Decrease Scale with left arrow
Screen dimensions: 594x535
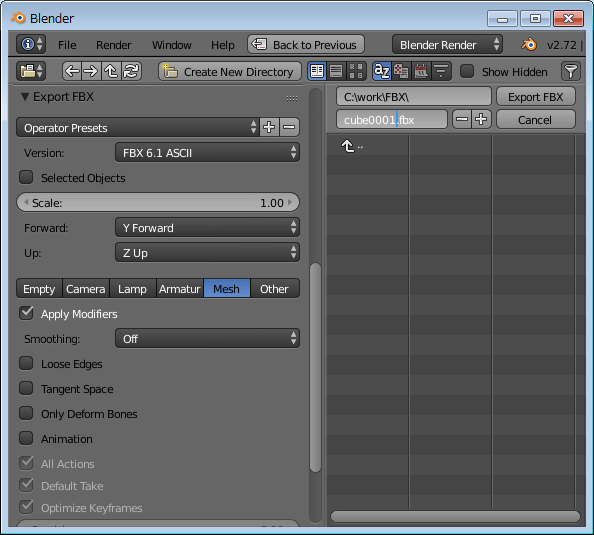pos(26,202)
